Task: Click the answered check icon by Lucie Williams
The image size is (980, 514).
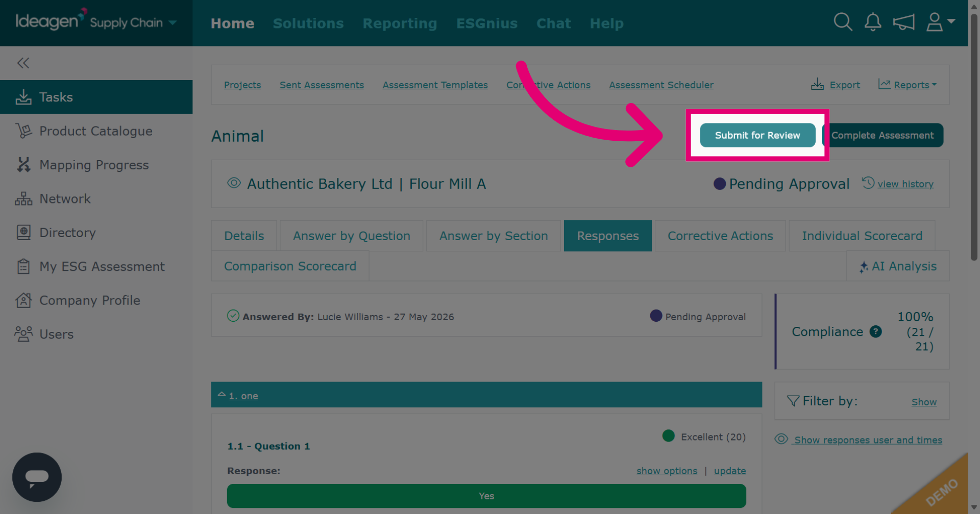Action: click(x=233, y=316)
